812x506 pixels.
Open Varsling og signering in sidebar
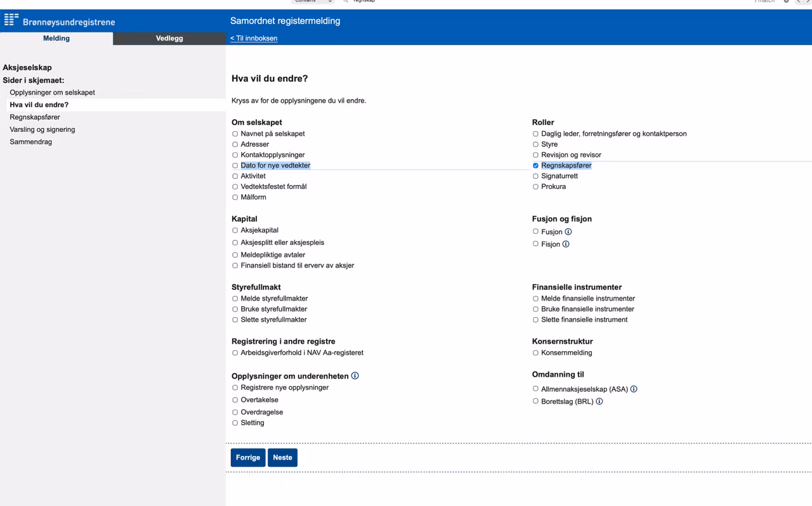(43, 129)
